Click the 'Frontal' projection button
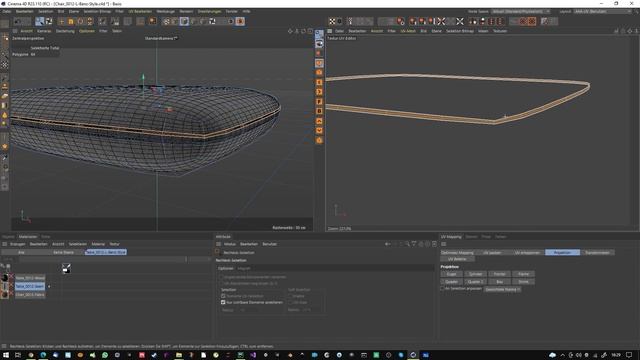This screenshot has width=640, height=360. (x=500, y=274)
